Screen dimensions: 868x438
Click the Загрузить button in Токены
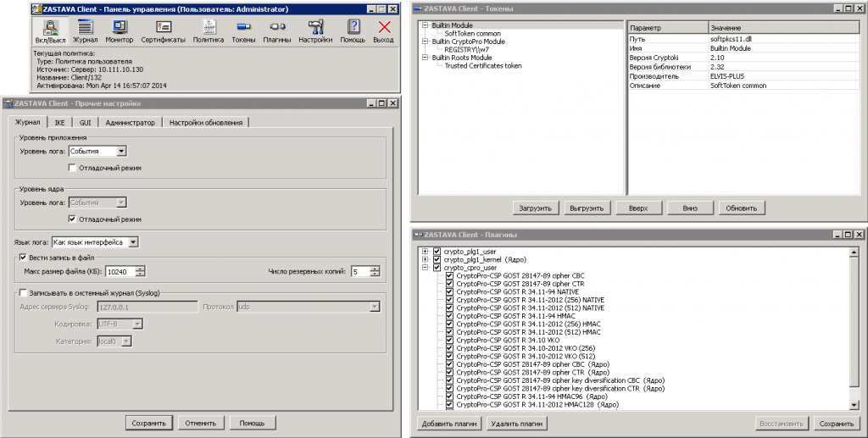pyautogui.click(x=536, y=208)
